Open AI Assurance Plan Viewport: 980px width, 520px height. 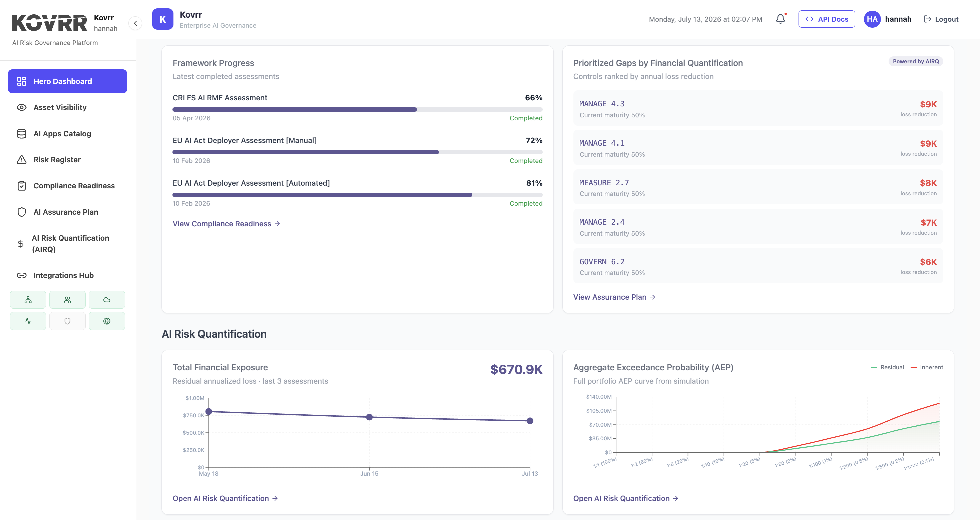click(x=67, y=212)
